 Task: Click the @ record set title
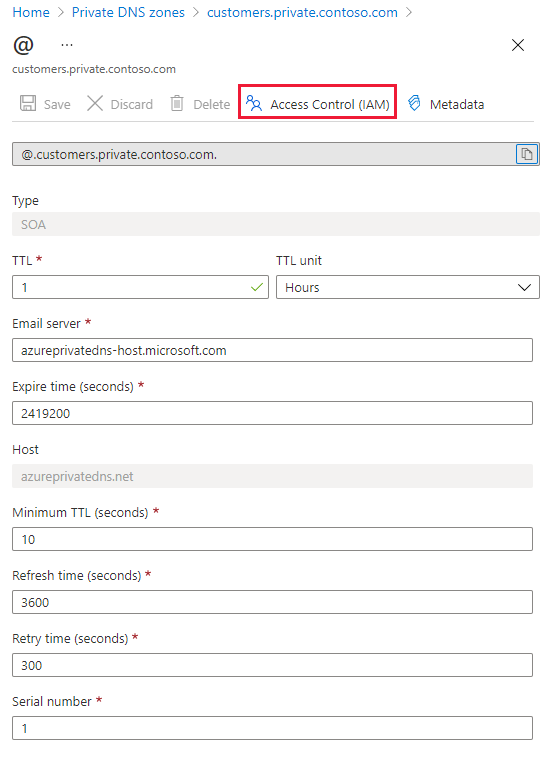point(23,45)
